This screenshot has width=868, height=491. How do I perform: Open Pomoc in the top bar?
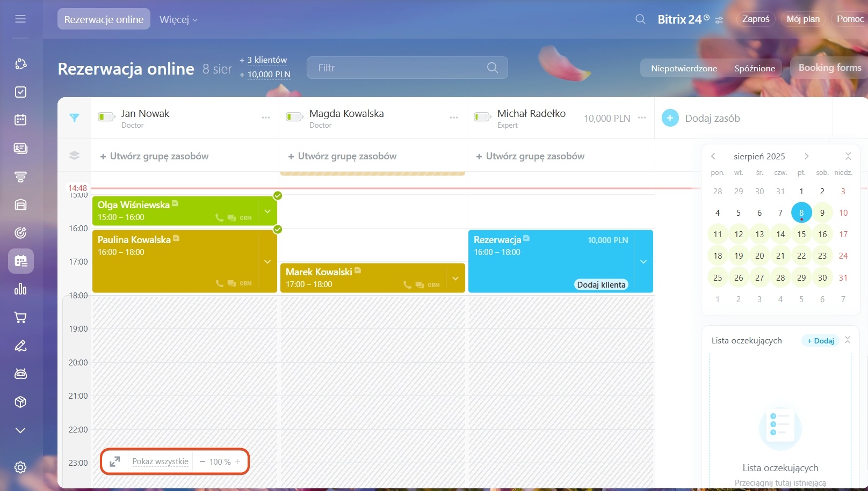click(x=850, y=19)
